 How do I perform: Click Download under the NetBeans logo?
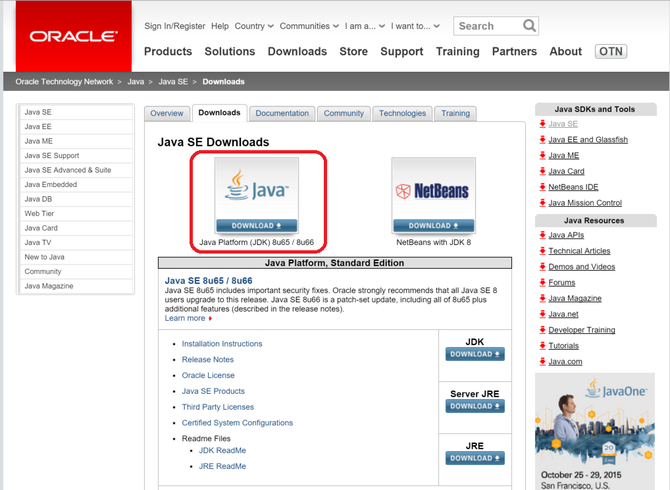tap(433, 226)
